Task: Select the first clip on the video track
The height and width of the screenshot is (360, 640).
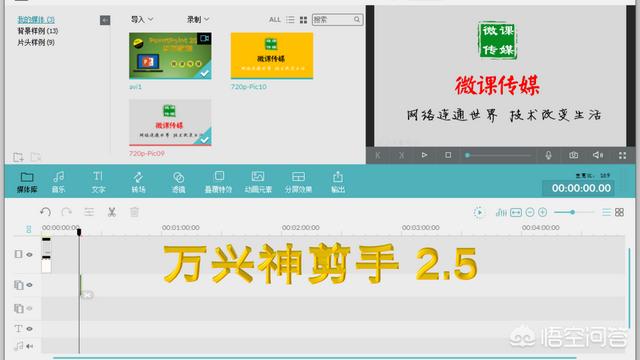Action: 46,255
